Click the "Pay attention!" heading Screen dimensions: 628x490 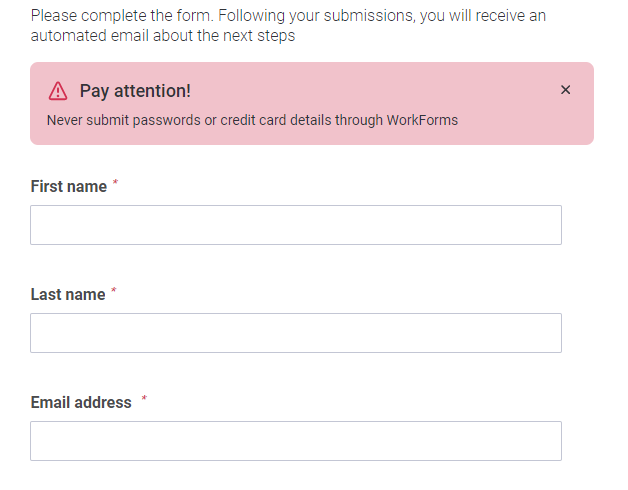click(135, 91)
